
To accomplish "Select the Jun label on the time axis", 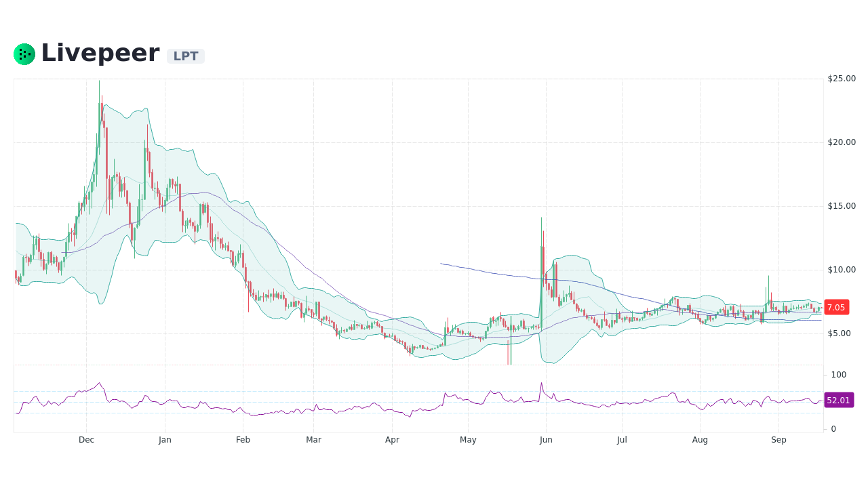I will click(546, 440).
